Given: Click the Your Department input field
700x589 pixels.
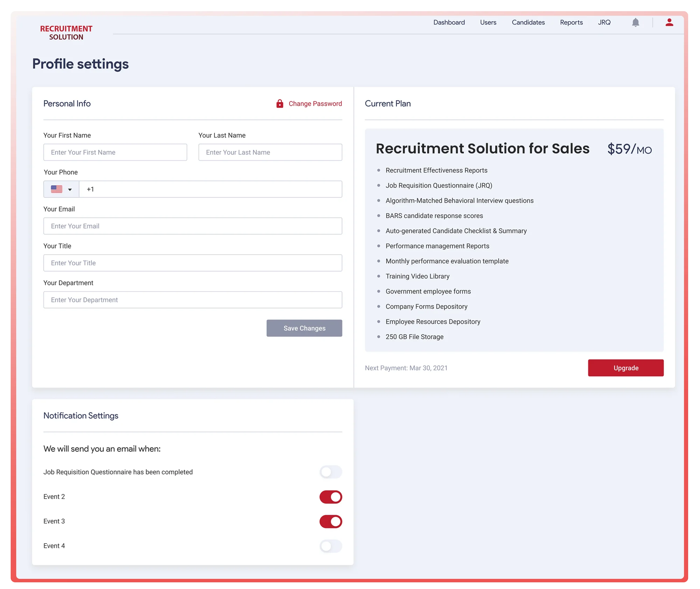Looking at the screenshot, I should [193, 299].
